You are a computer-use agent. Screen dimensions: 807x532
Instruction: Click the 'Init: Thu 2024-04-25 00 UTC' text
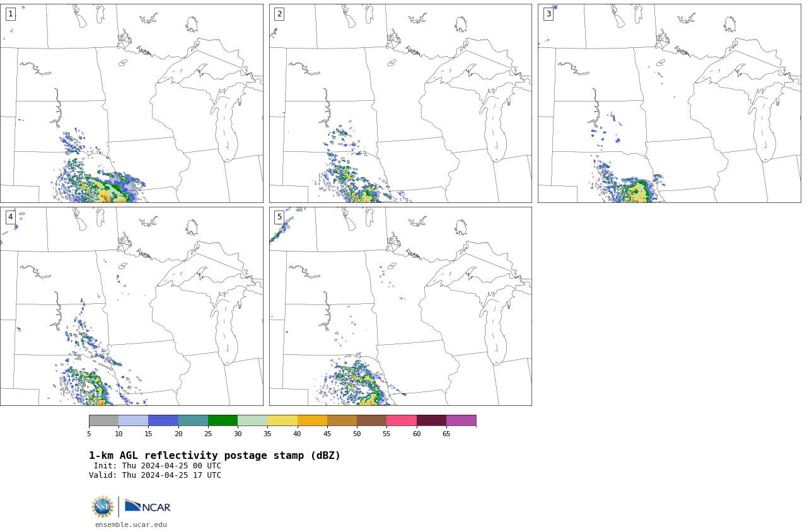click(x=158, y=466)
